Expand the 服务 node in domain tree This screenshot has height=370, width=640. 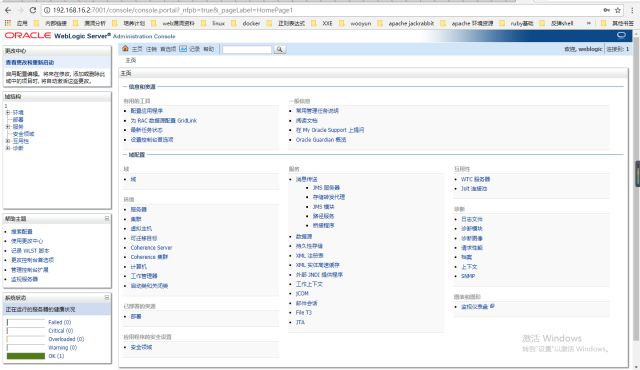8,127
